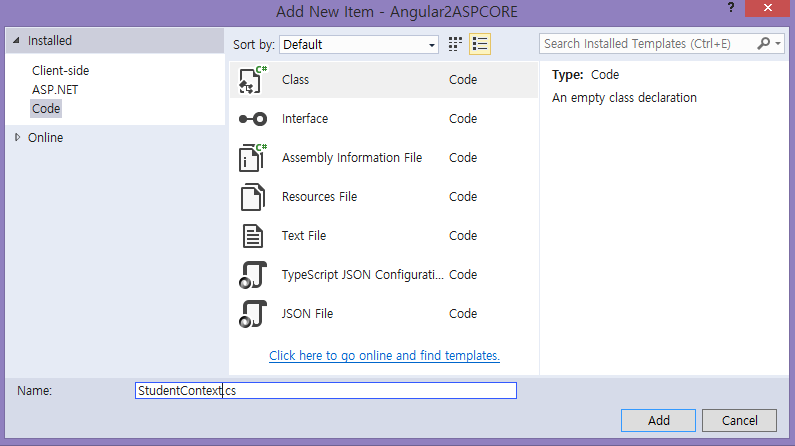
Task: Select the Assembly Information File icon
Action: (x=252, y=158)
